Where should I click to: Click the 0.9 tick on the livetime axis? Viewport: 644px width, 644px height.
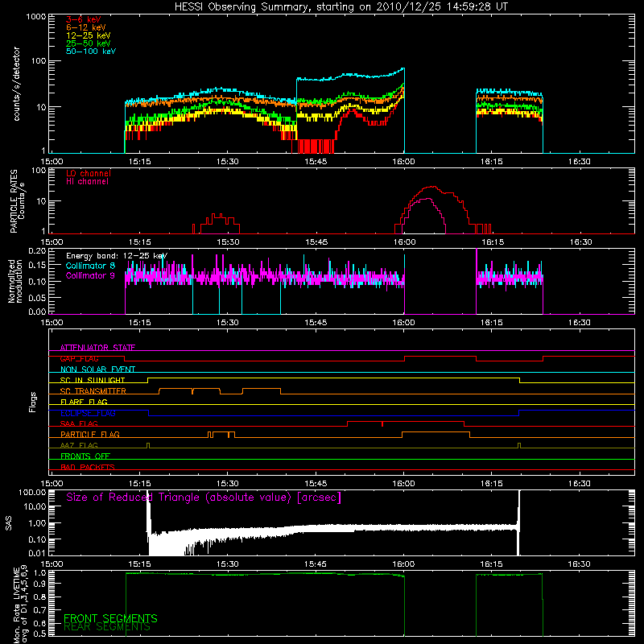39,583
